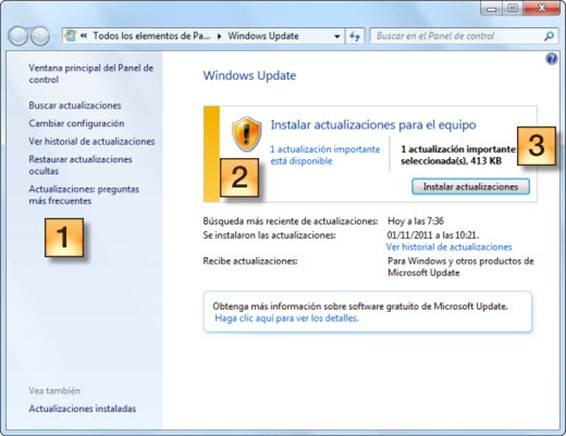Image resolution: width=566 pixels, height=436 pixels.
Task: Click '1 actualización importante está disponible'
Action: click(x=325, y=155)
